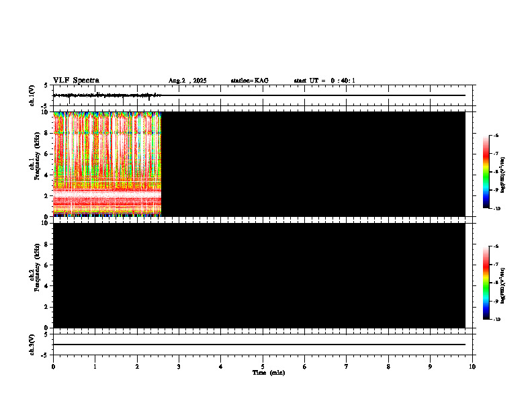Click the "6" tick on the time axis

pyautogui.click(x=305, y=367)
